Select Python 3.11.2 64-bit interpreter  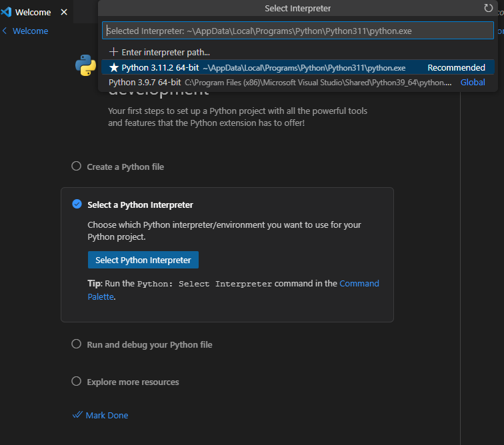297,67
